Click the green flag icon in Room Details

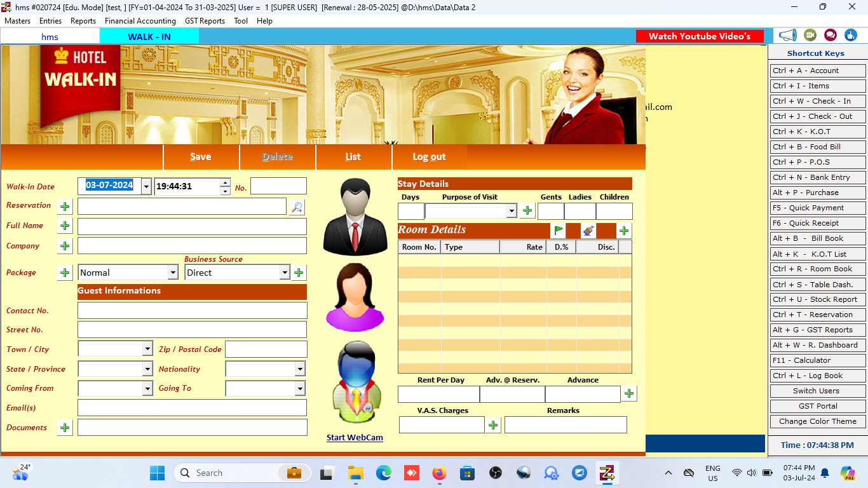[558, 231]
